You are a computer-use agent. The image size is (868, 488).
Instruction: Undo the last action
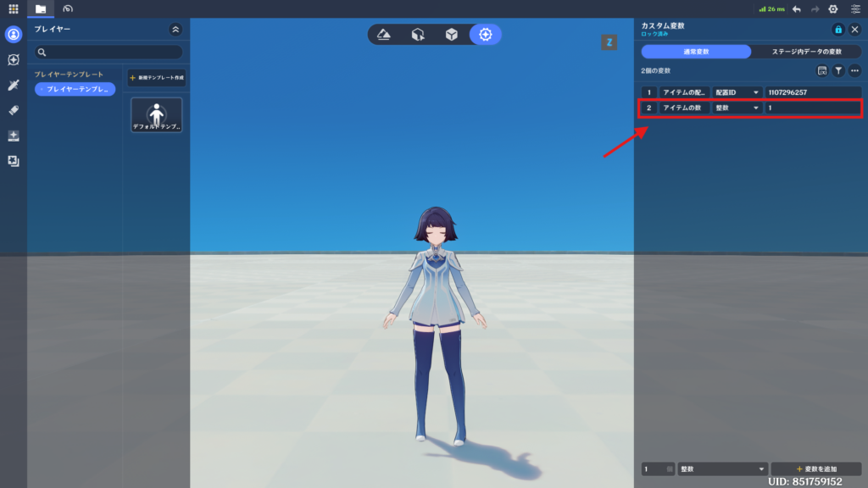click(x=797, y=8)
